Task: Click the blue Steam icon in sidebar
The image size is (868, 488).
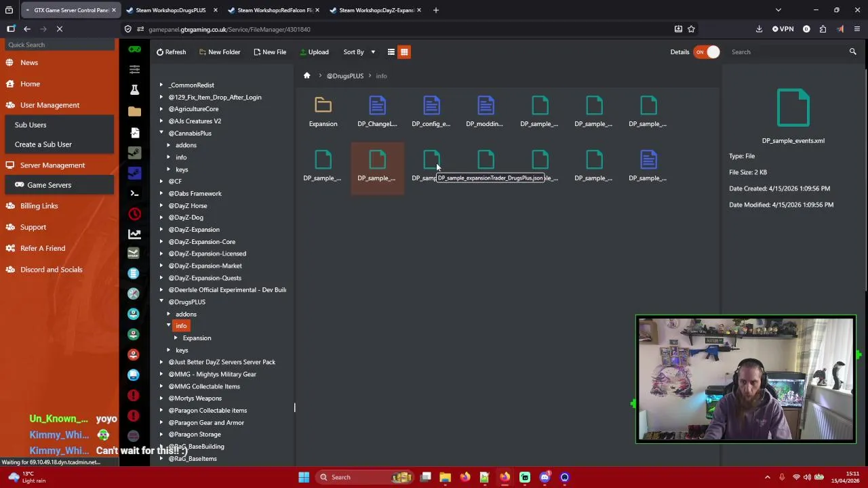Action: [x=134, y=173]
